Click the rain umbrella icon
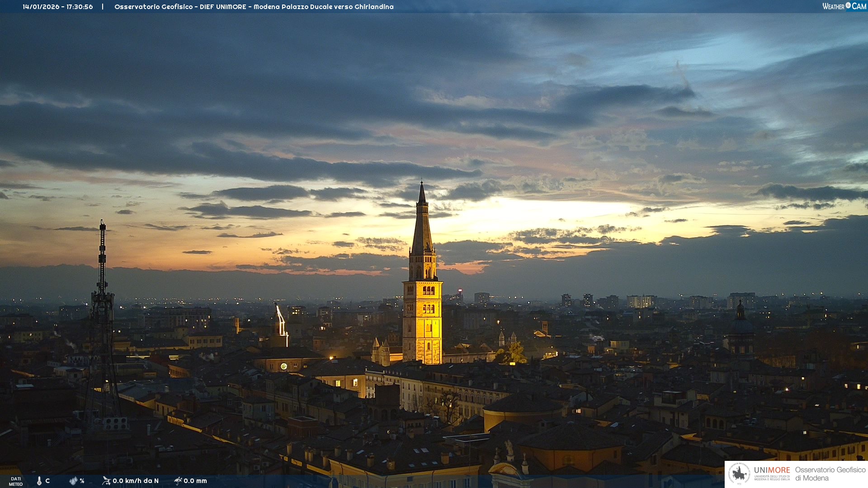868x488 pixels. point(178,480)
